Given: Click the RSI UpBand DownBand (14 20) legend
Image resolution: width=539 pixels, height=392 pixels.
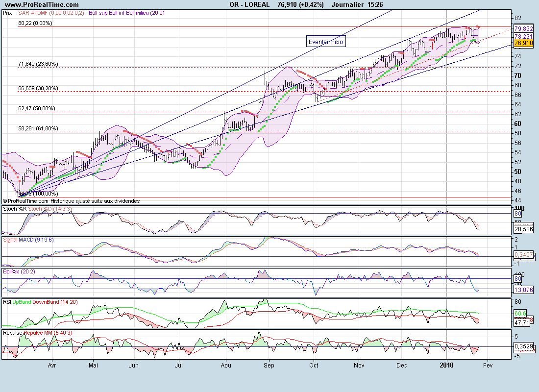Looking at the screenshot, I should (x=40, y=302).
